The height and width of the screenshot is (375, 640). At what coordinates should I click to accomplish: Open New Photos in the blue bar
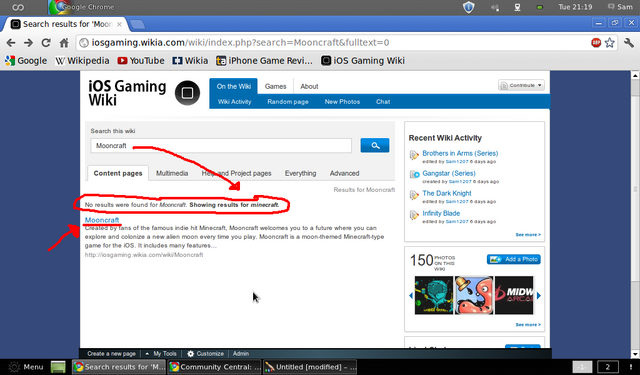tap(342, 102)
